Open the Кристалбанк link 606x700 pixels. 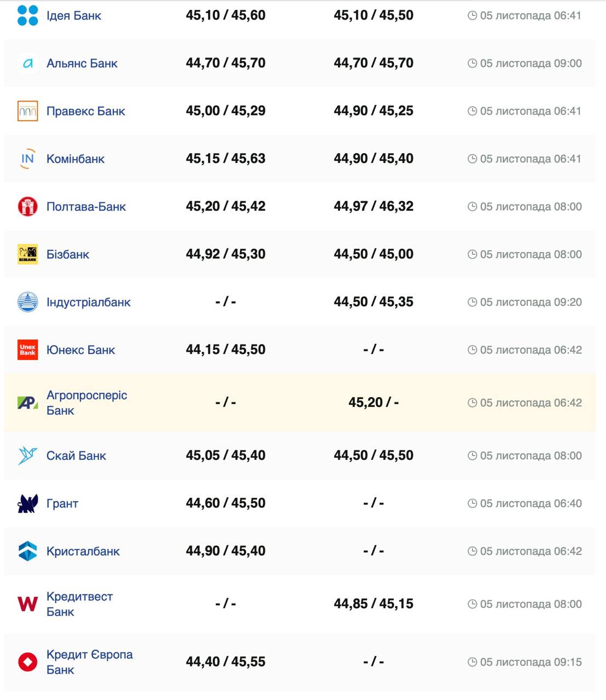pyautogui.click(x=83, y=551)
